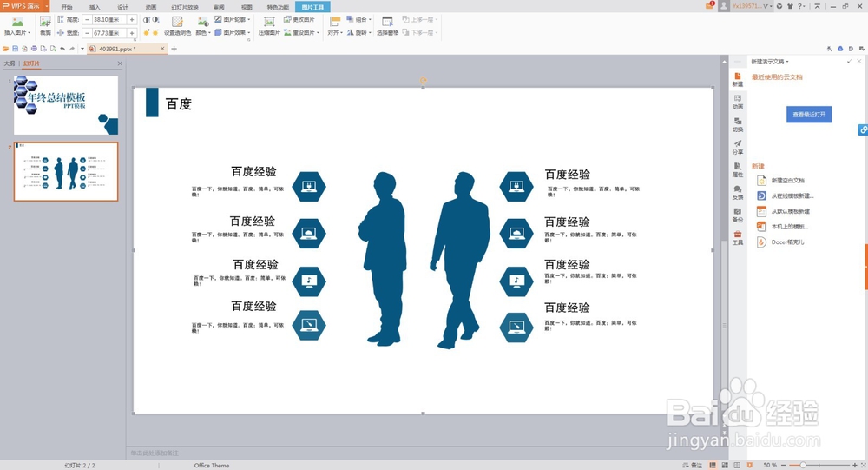
Task: Click the Open folder icon
Action: coord(5,49)
